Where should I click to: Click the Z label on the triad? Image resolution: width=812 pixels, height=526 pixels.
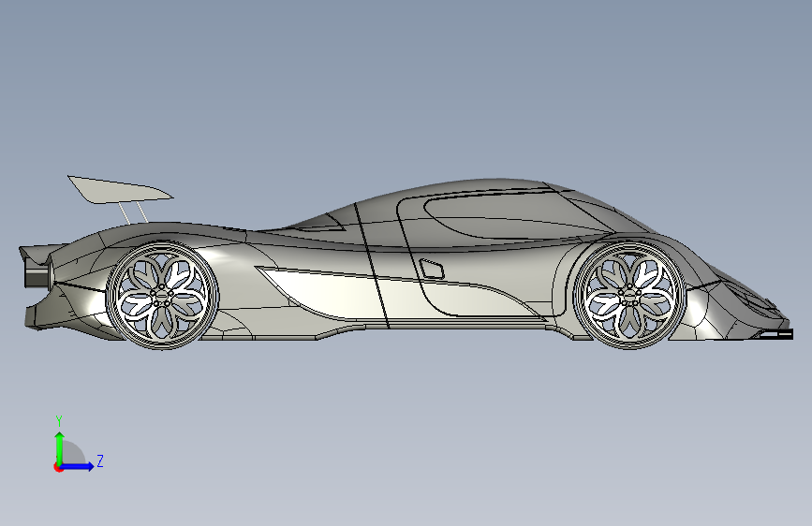(x=100, y=460)
